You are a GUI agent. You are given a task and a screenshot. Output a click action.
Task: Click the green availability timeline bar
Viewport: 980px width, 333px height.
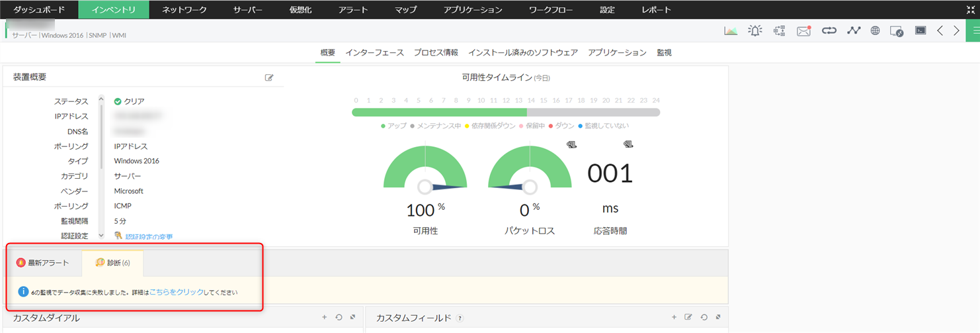pyautogui.click(x=439, y=113)
